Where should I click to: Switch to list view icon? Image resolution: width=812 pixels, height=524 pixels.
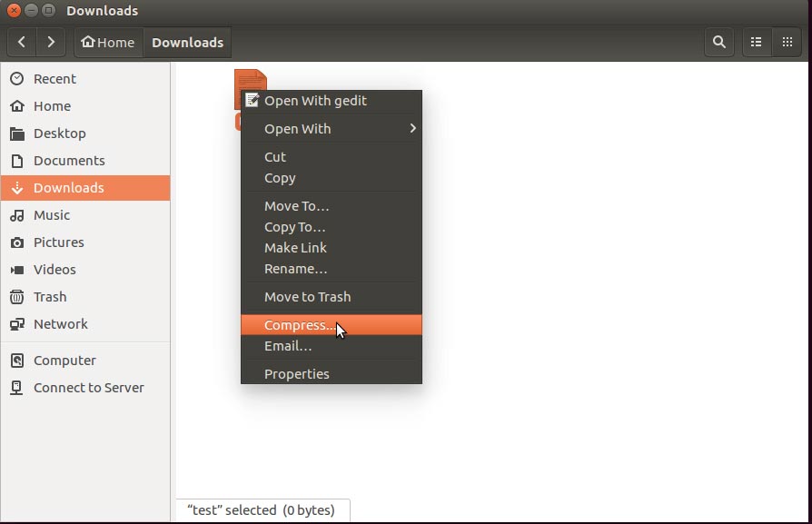tap(756, 42)
